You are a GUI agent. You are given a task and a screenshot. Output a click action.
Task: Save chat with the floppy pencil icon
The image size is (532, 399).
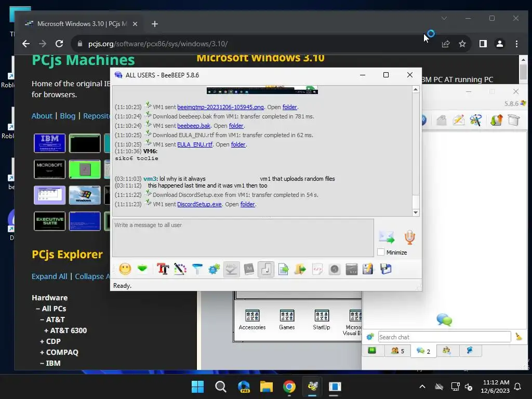click(x=368, y=269)
